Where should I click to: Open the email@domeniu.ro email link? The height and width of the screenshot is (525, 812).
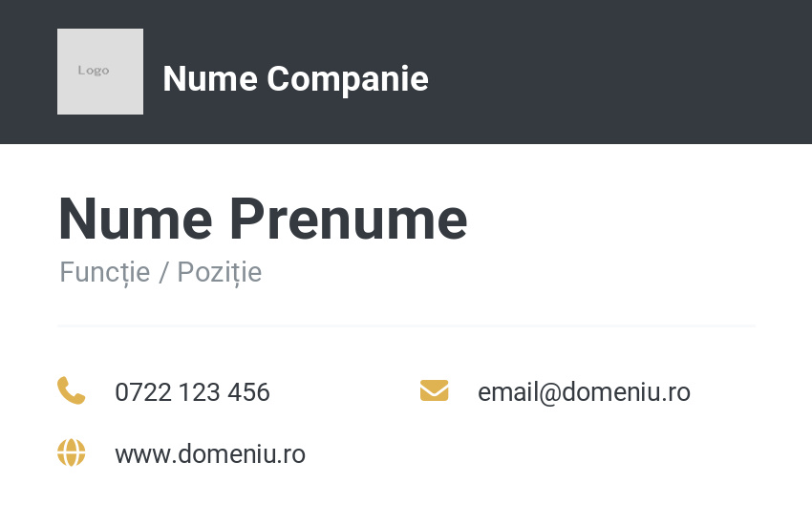[584, 392]
